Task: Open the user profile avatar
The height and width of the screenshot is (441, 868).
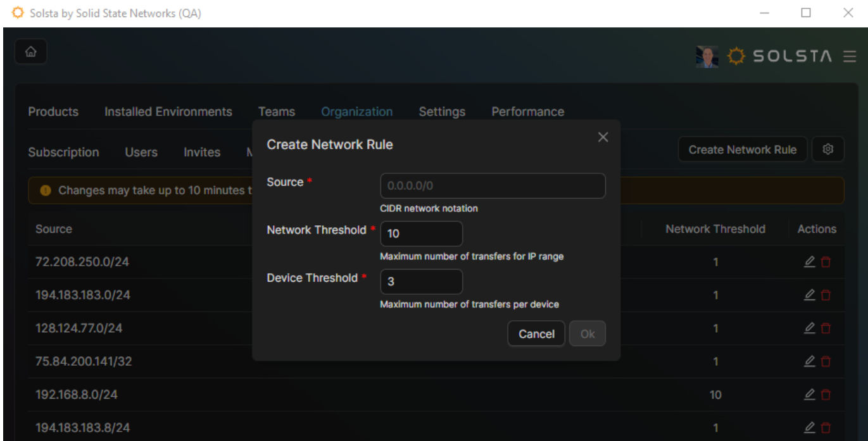Action: click(x=707, y=57)
